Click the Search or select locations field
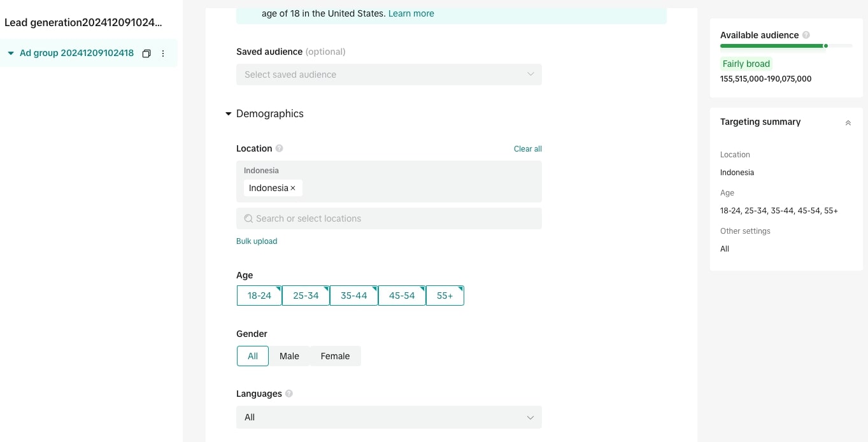The width and height of the screenshot is (868, 442). click(388, 218)
